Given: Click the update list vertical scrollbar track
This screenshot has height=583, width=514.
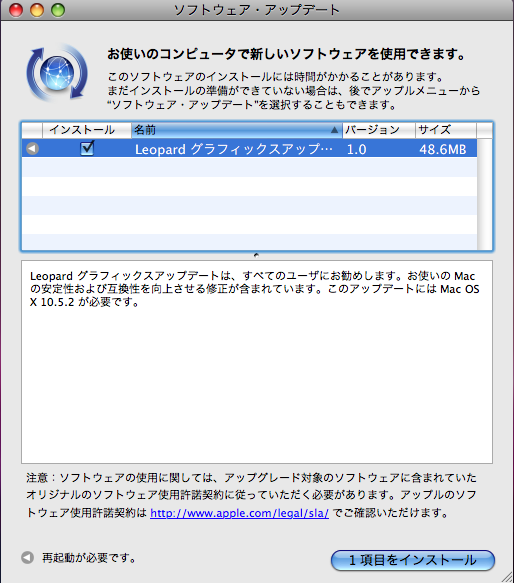Looking at the screenshot, I should (x=485, y=194).
